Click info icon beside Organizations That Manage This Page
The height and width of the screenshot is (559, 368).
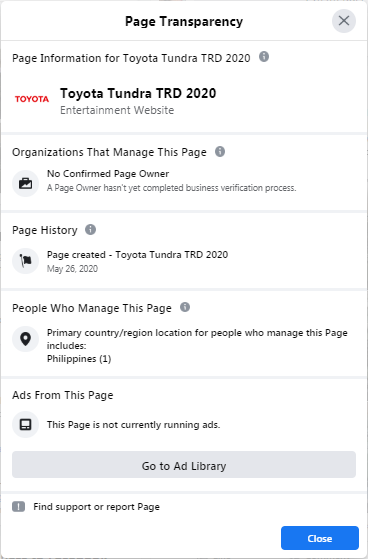point(220,152)
